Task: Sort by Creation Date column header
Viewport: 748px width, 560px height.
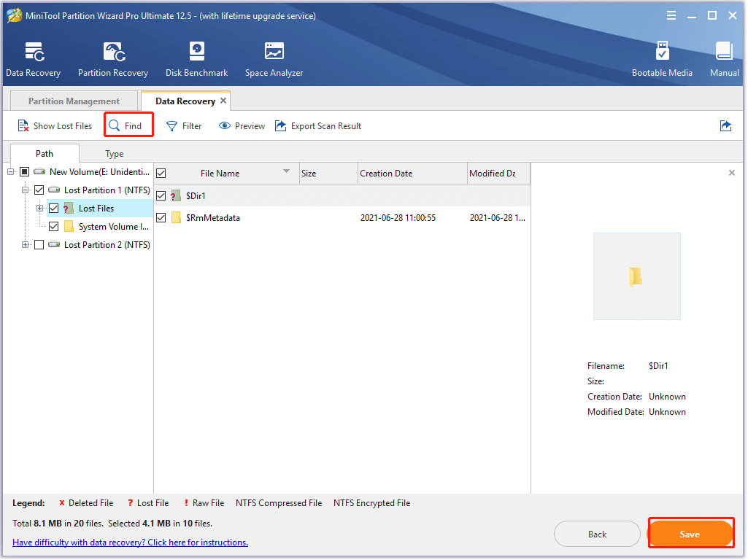Action: [412, 174]
